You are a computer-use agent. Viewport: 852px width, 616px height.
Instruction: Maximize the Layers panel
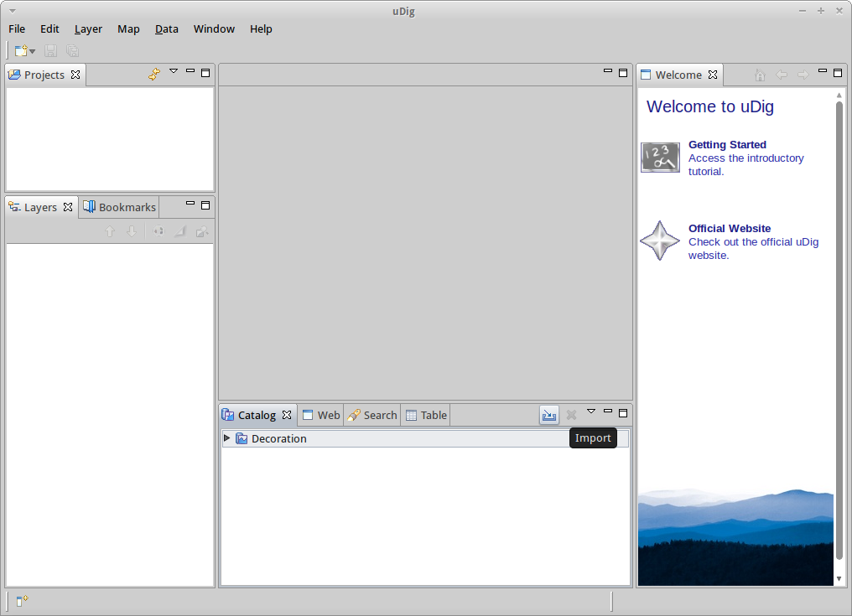point(205,204)
